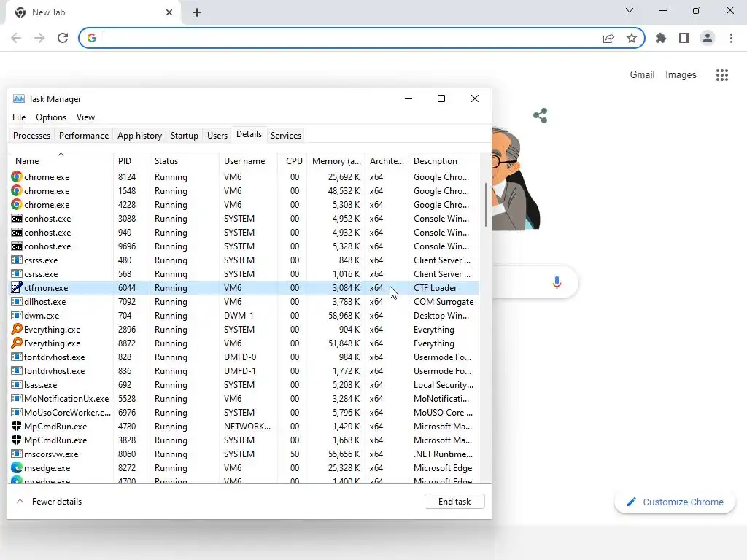
Task: Select the MoNotificationUx.exe row
Action: (x=244, y=399)
